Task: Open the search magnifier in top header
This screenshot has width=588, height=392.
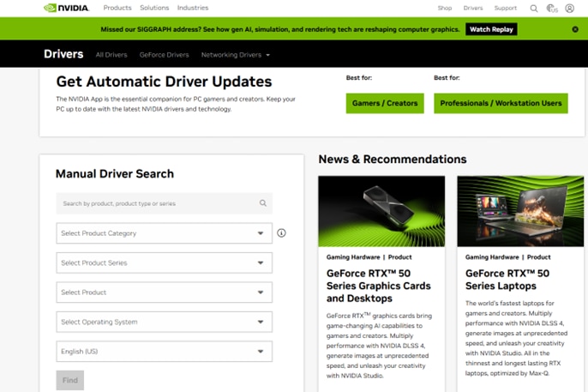Action: tap(534, 9)
